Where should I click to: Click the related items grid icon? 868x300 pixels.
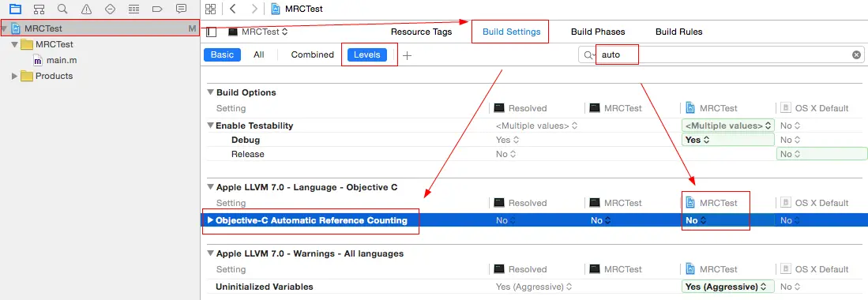[x=210, y=9]
